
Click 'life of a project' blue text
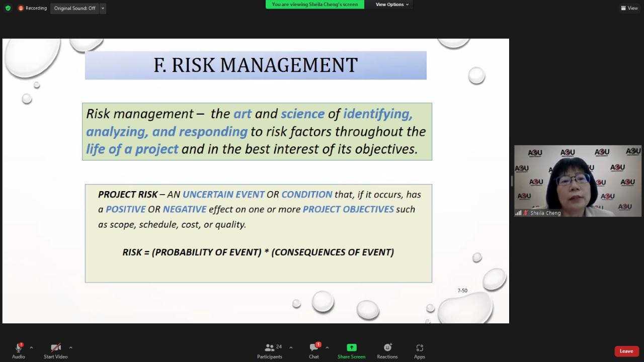click(132, 149)
